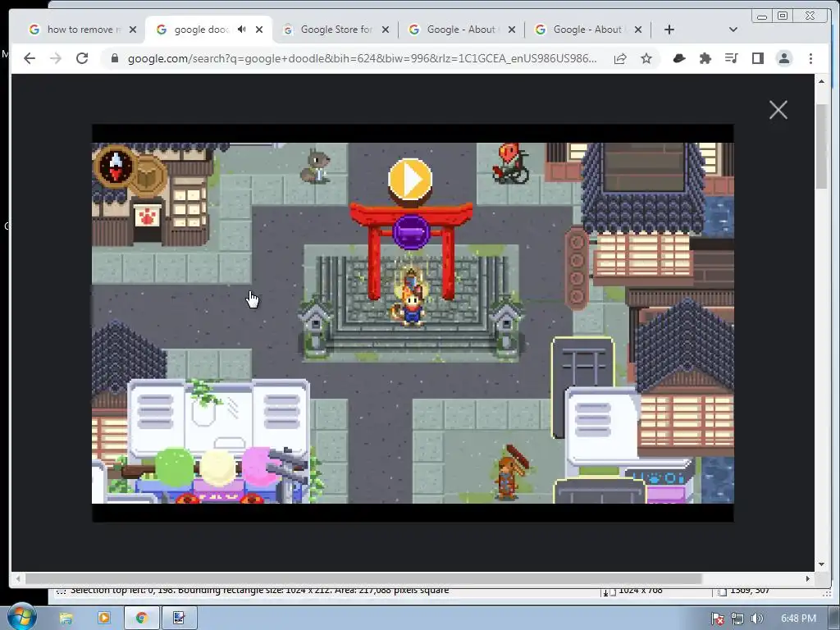The width and height of the screenshot is (840, 630).
Task: Click the address bar URL
Action: click(x=362, y=58)
